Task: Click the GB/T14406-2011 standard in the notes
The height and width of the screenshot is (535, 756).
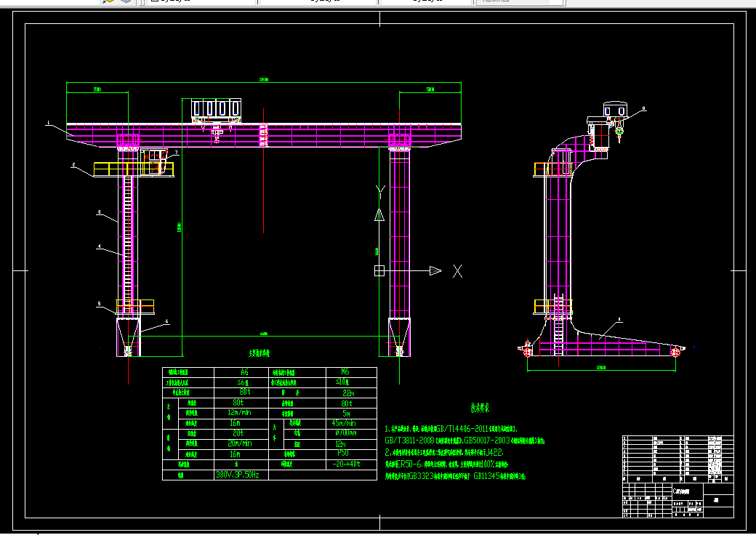Action: coord(462,428)
